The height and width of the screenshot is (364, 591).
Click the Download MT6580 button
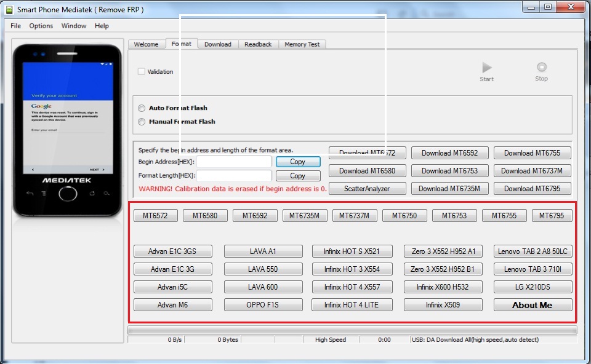tap(368, 171)
